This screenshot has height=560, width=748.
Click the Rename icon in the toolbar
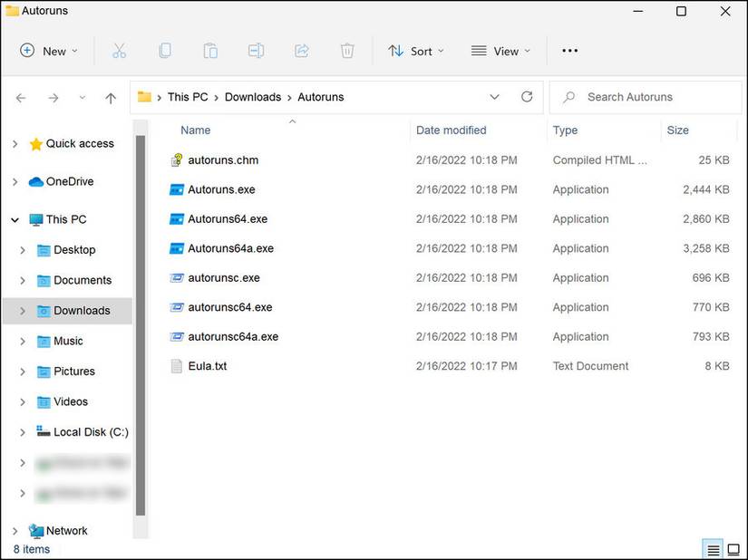256,51
